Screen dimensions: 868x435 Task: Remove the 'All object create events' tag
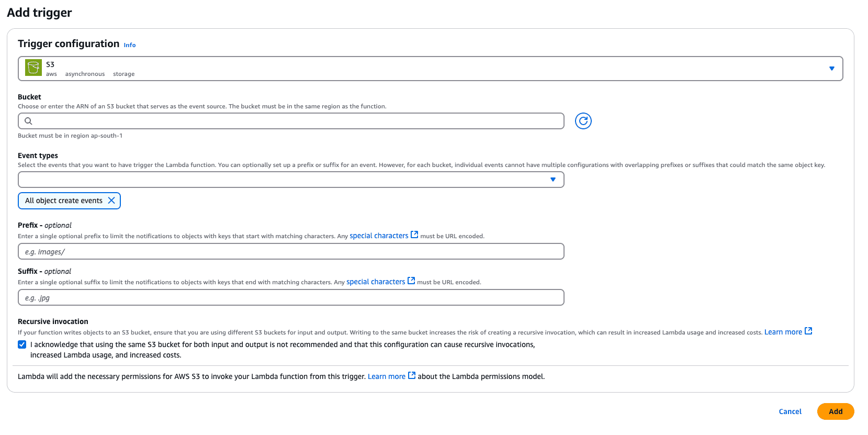pyautogui.click(x=111, y=200)
